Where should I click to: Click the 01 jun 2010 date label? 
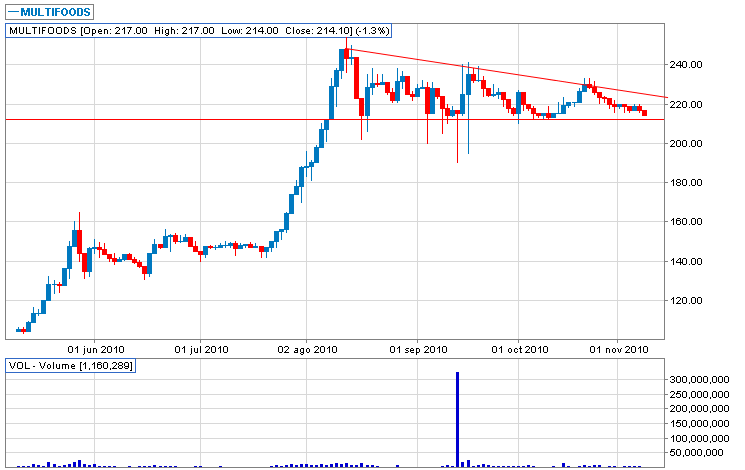point(96,350)
